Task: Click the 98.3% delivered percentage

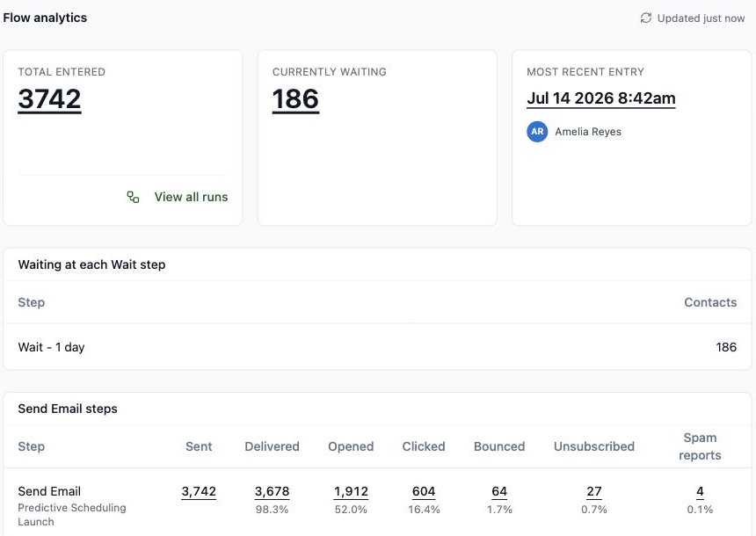Action: coord(272,510)
